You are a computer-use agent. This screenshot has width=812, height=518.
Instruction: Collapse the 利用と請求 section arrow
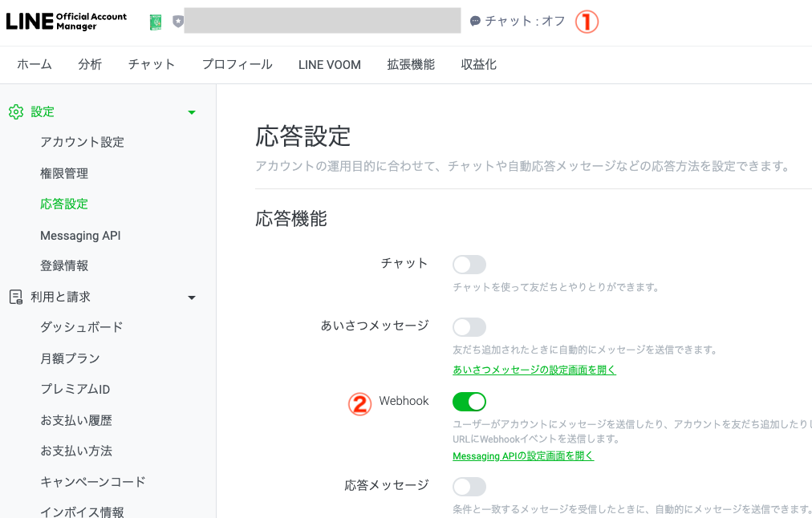[x=192, y=297]
